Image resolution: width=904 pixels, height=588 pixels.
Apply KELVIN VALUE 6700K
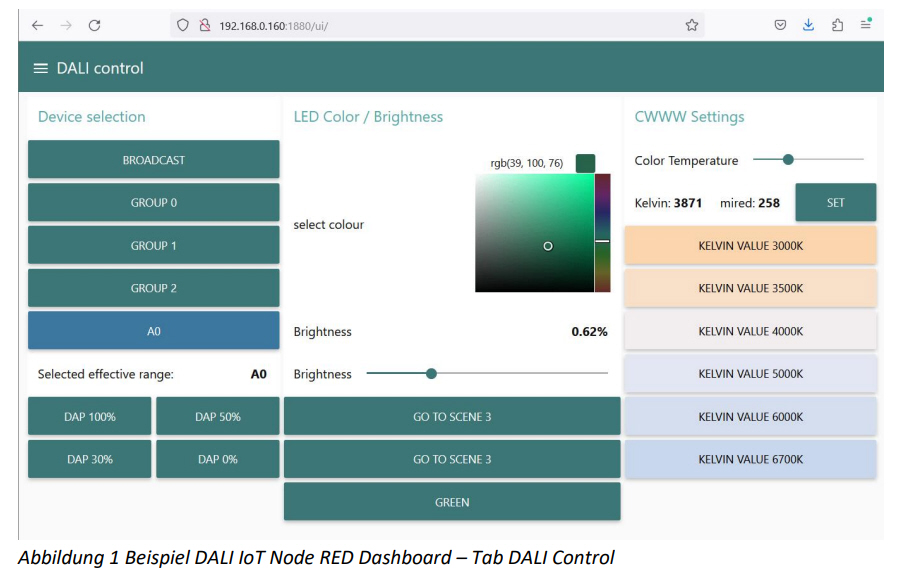tap(750, 459)
